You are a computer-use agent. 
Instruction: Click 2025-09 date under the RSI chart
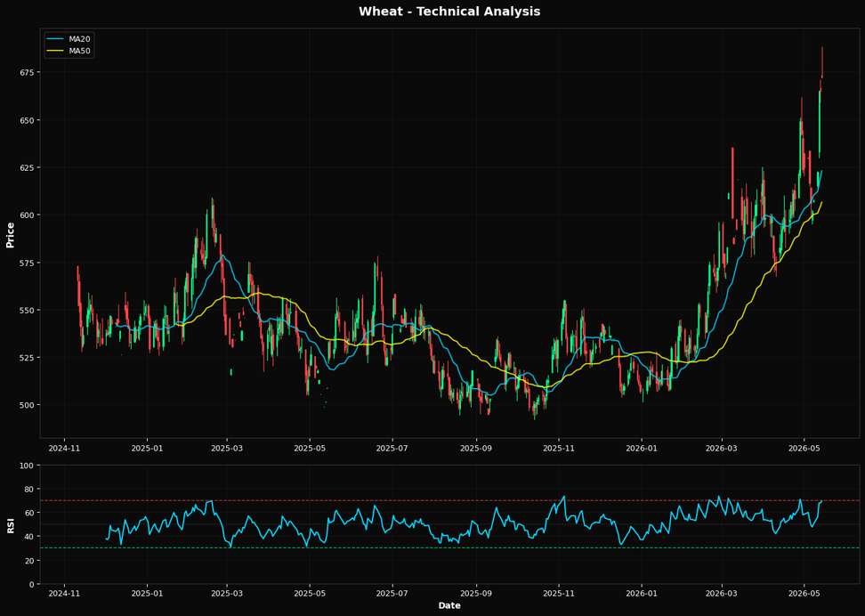476,594
